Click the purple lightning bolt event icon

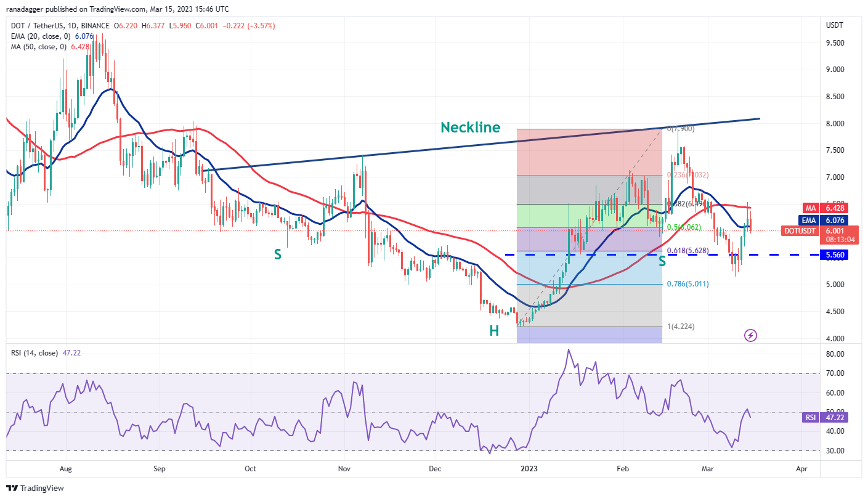click(750, 335)
